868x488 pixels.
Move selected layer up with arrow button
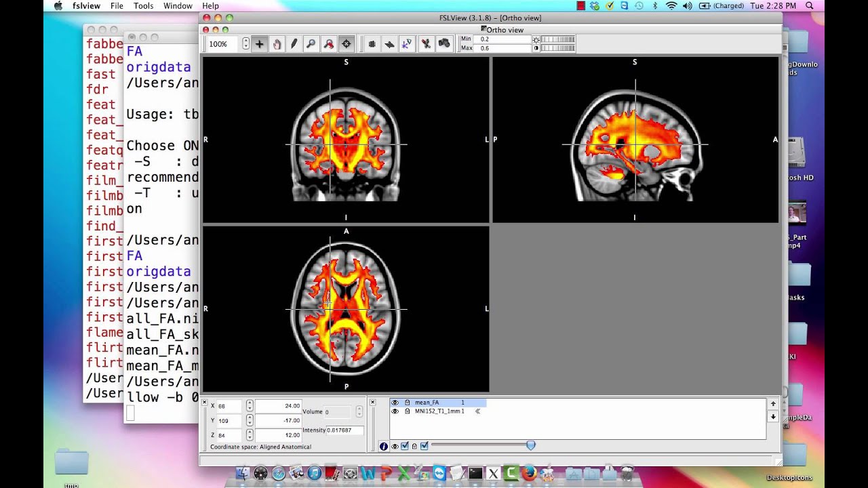tap(772, 403)
